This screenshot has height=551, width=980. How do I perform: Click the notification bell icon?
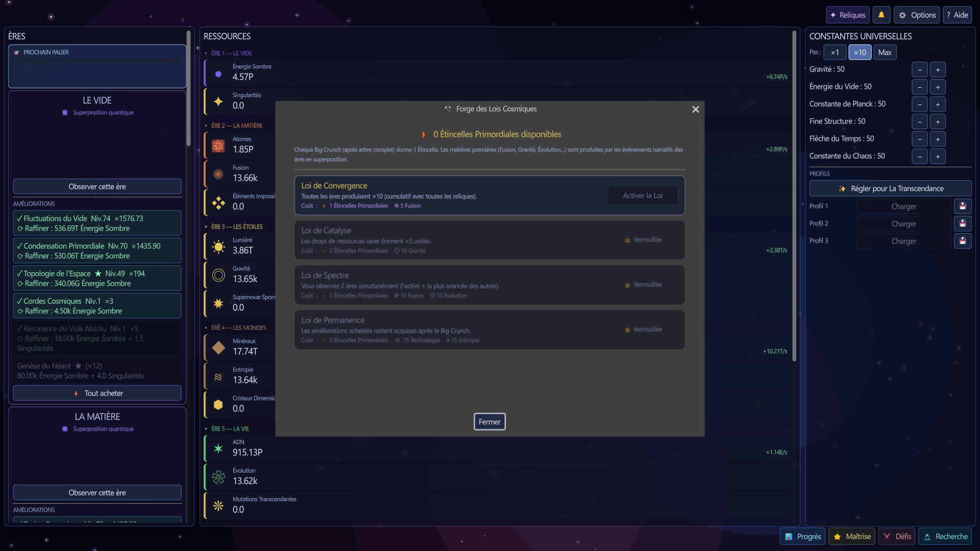click(881, 15)
